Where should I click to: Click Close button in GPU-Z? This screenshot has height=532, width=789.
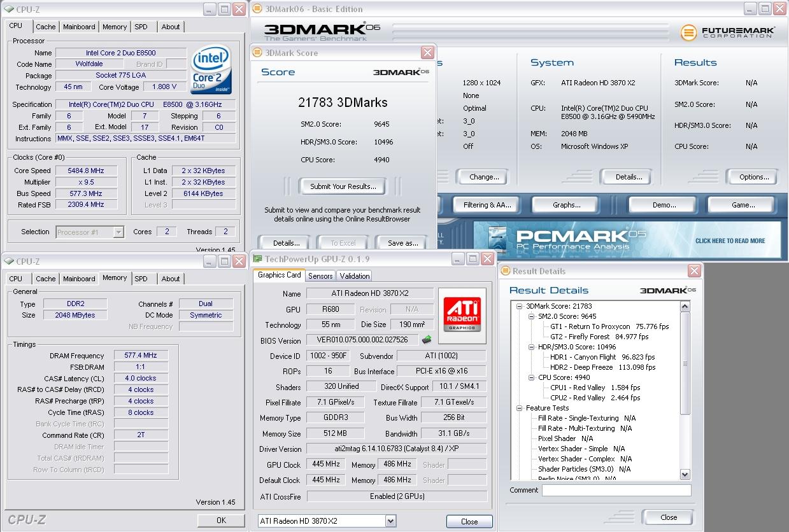[x=469, y=521]
